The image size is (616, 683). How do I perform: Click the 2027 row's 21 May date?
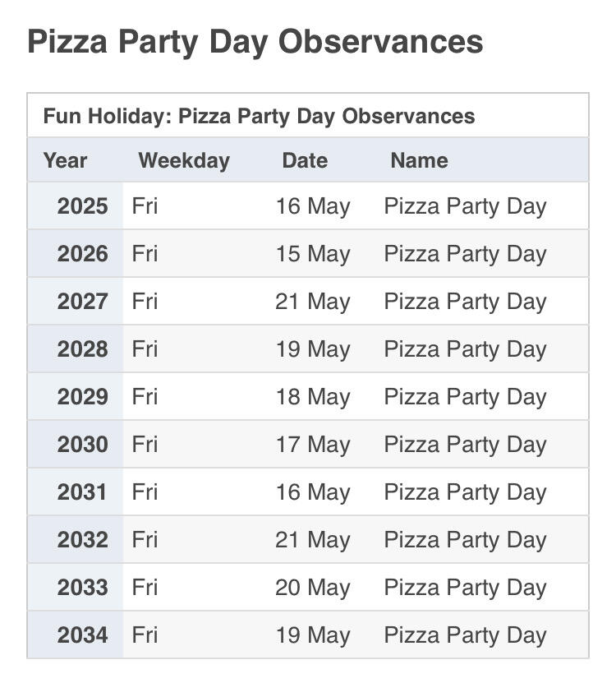click(x=313, y=302)
